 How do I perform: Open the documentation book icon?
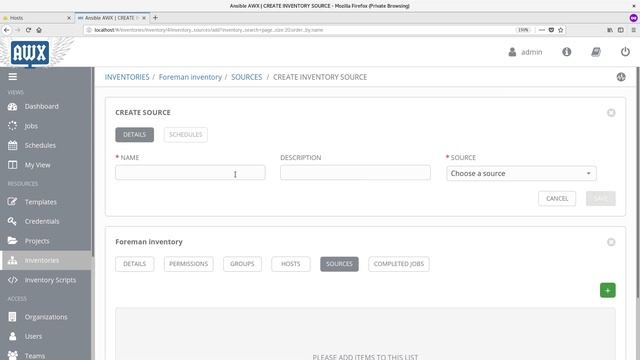pyautogui.click(x=596, y=52)
